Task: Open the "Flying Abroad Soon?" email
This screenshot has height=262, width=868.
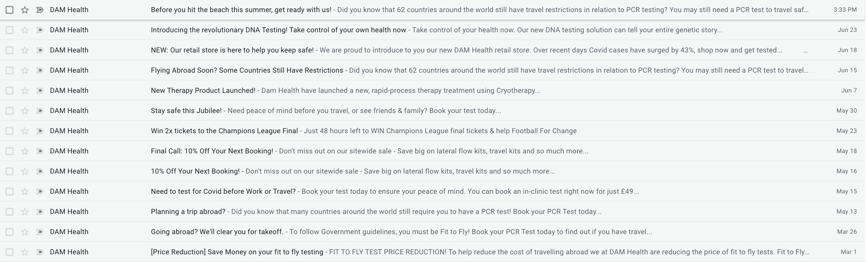Action: pos(246,70)
